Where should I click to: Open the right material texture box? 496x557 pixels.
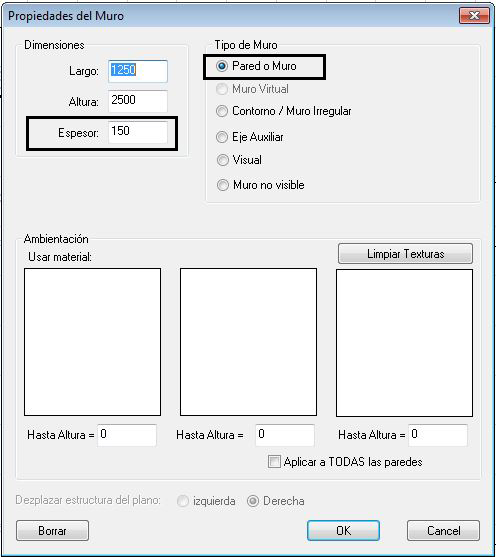click(404, 342)
